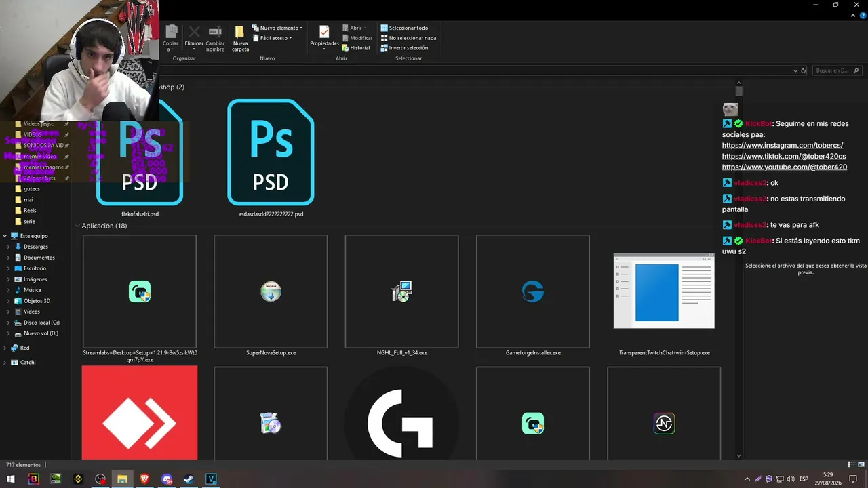The image size is (868, 488).
Task: Open the Discord app in taskbar
Action: (x=167, y=479)
